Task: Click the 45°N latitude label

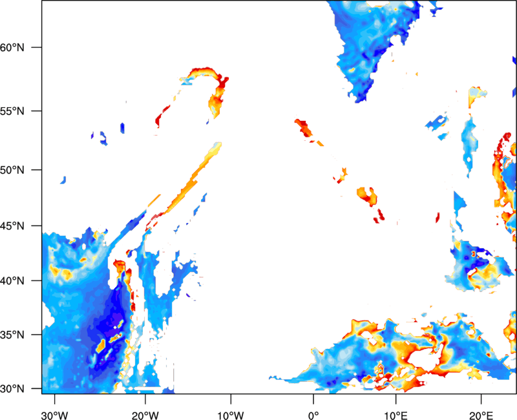Action: point(12,226)
